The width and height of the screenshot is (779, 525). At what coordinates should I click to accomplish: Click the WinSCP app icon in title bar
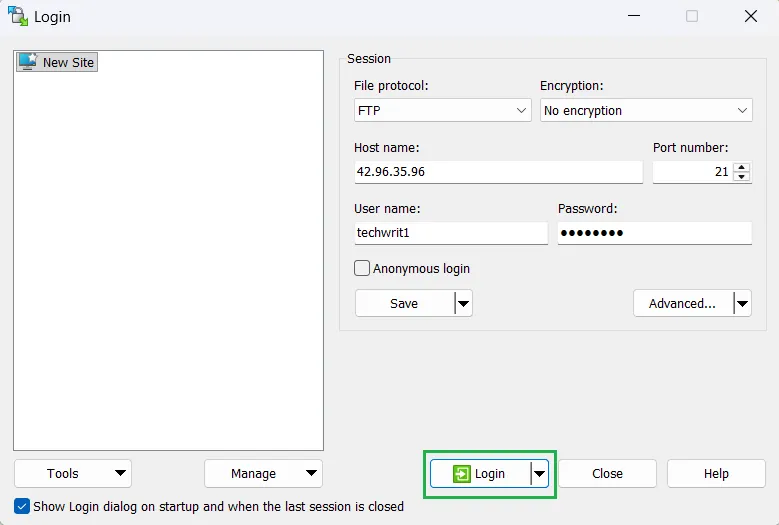coord(18,16)
